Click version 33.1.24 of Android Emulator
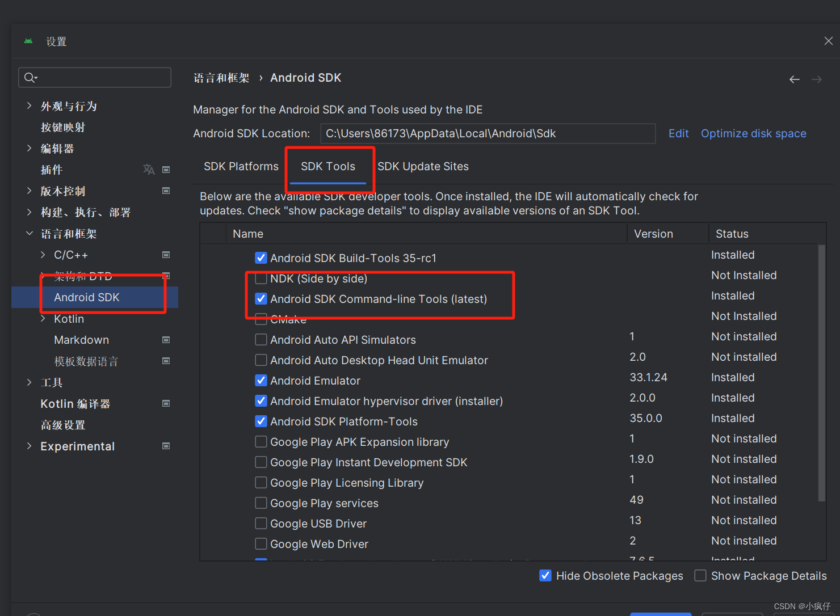This screenshot has height=616, width=840. coord(648,377)
